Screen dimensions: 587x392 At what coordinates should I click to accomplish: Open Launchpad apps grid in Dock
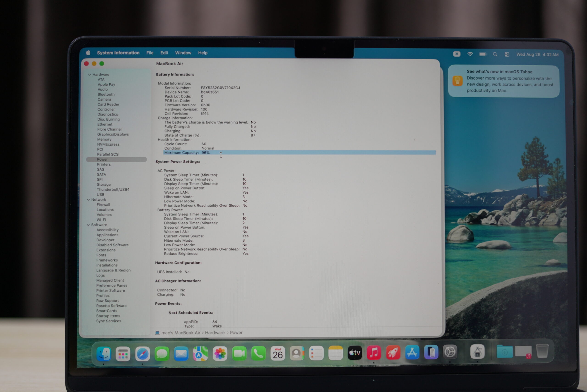pos(123,353)
